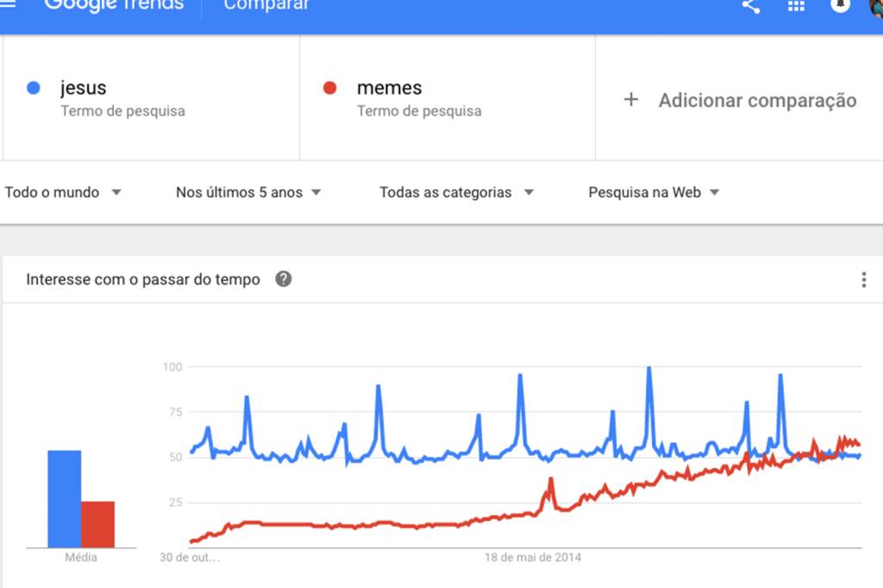Open the chart's three-dot options menu
883x588 pixels.
pos(864,279)
